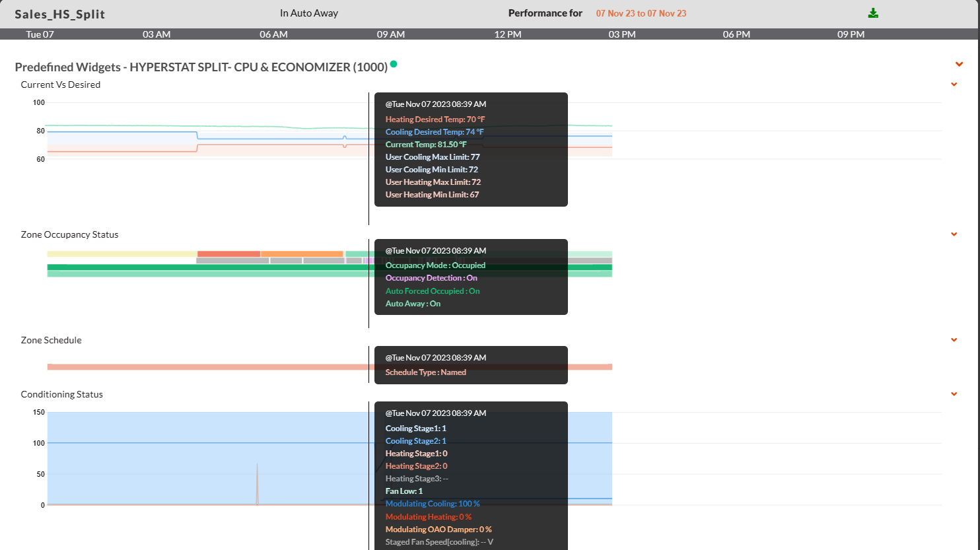Image resolution: width=980 pixels, height=550 pixels.
Task: Toggle the Cooling Desired Temp series
Action: [434, 131]
